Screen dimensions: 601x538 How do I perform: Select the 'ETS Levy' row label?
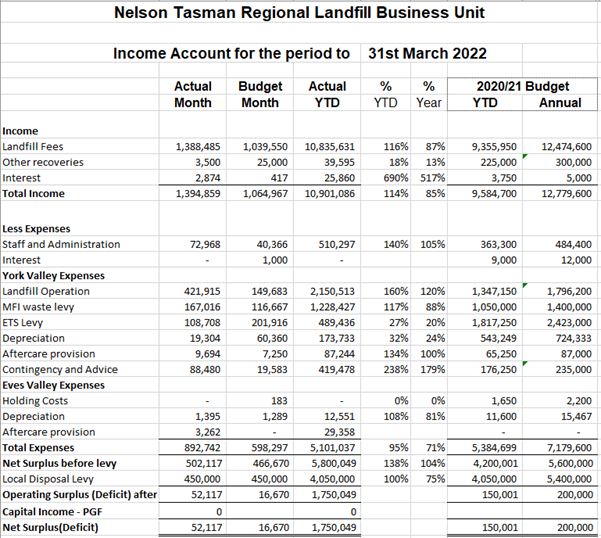click(23, 323)
